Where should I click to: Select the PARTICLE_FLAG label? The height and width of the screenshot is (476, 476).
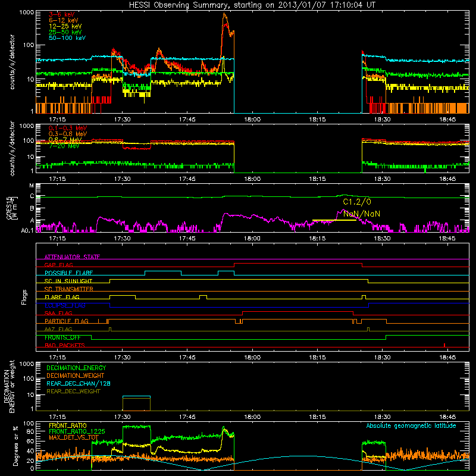[67, 321]
